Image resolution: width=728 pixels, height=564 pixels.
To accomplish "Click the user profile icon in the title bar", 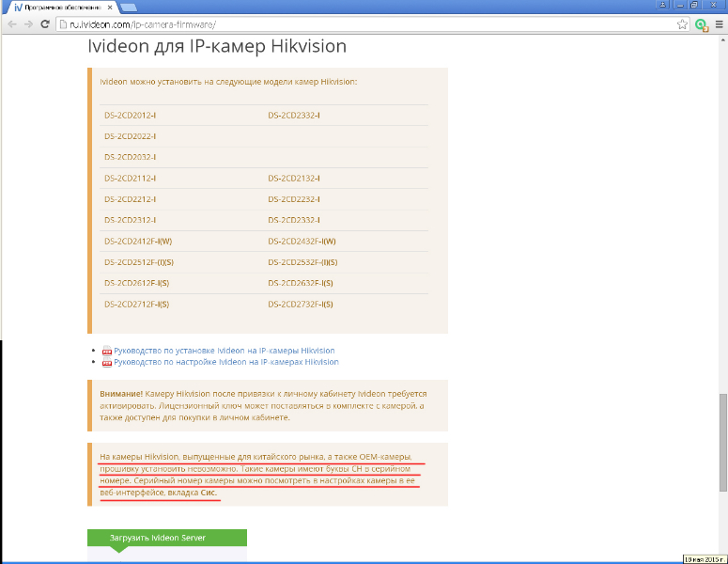I will 662,5.
